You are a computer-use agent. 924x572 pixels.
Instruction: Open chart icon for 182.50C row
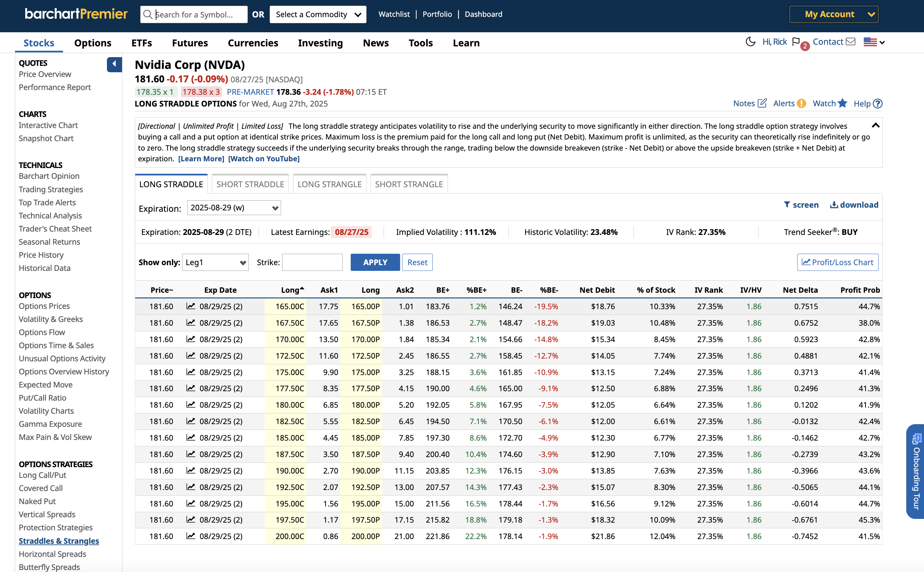[191, 421]
